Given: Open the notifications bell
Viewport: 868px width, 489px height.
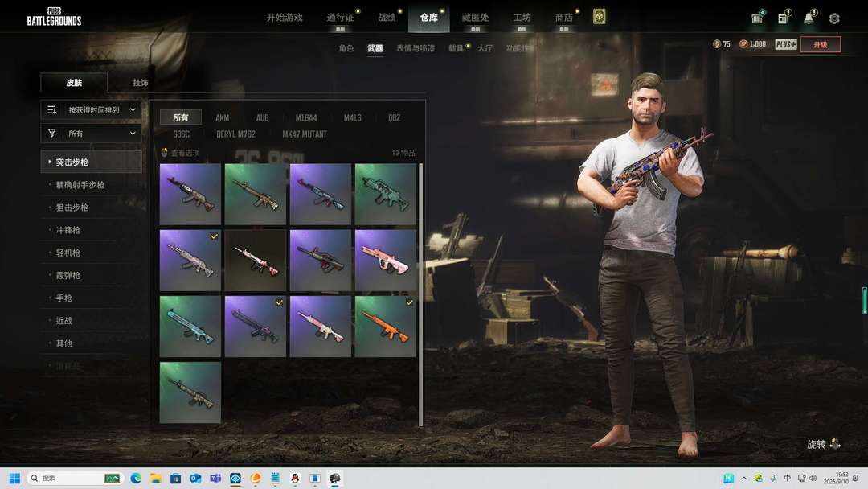Looking at the screenshot, I should tap(809, 18).
